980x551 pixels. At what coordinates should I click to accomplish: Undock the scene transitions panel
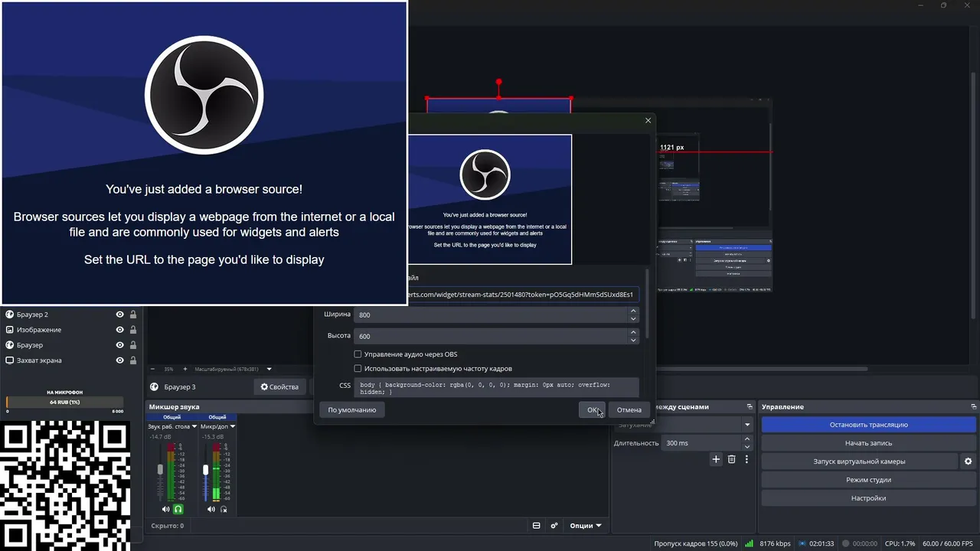[750, 407]
